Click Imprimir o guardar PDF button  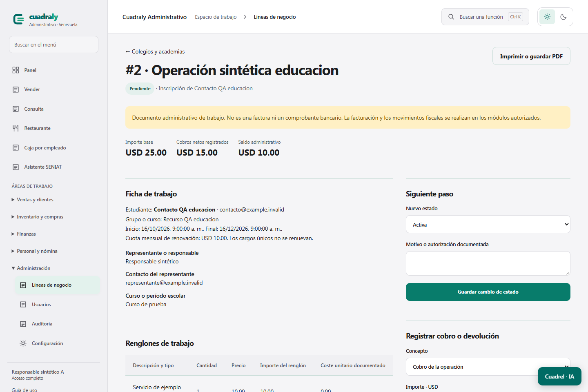[x=531, y=56]
